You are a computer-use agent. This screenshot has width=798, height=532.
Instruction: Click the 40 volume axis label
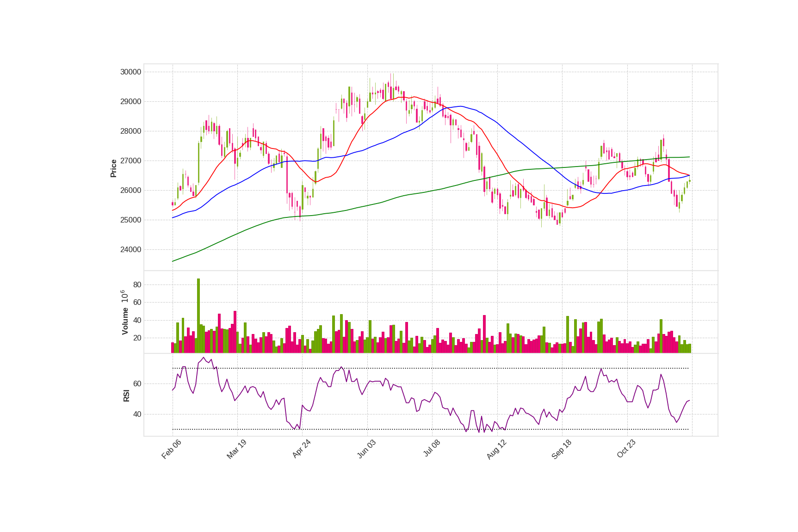point(137,320)
